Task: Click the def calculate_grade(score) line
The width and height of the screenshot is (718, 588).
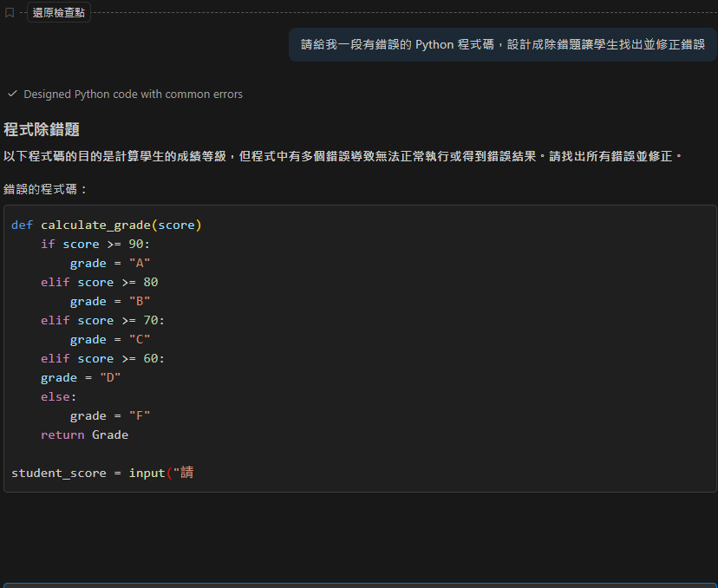Action: click(107, 225)
